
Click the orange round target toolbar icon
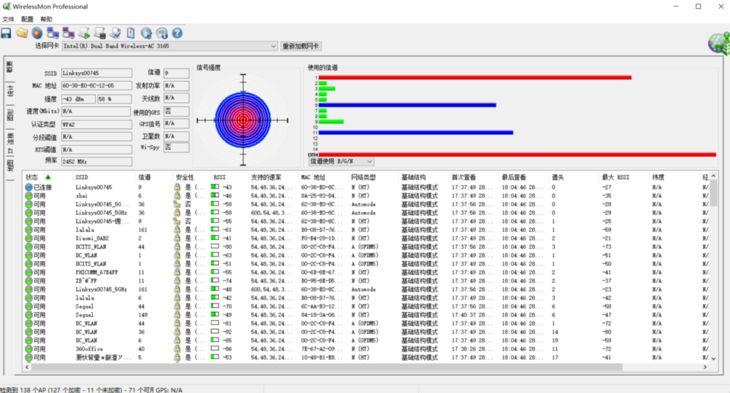(37, 33)
